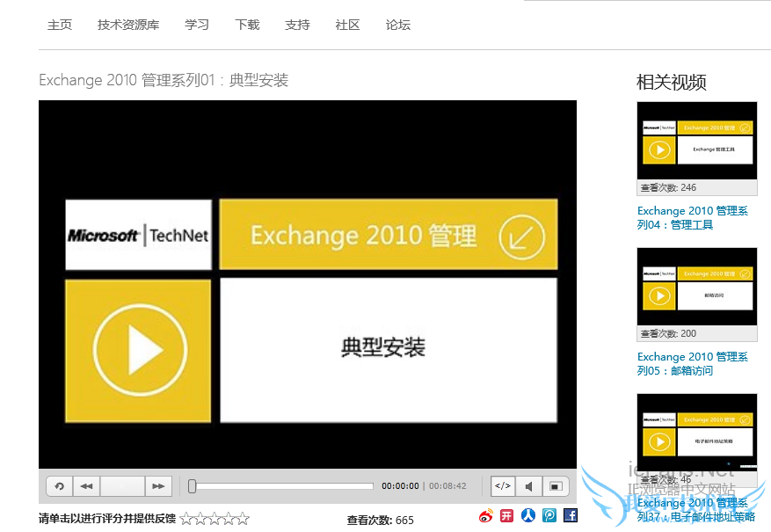The image size is (771, 532).
Task: Open the Exchange 2010 管理系列04 video link
Action: [x=694, y=217]
